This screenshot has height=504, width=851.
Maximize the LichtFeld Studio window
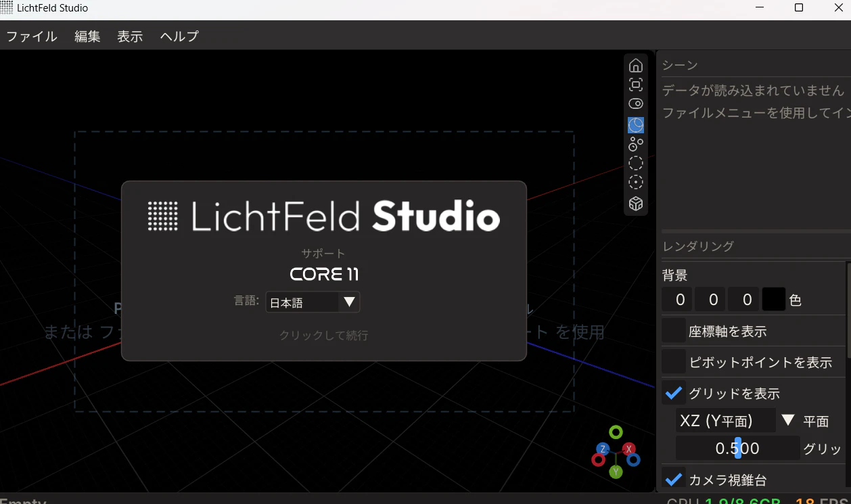coord(799,8)
